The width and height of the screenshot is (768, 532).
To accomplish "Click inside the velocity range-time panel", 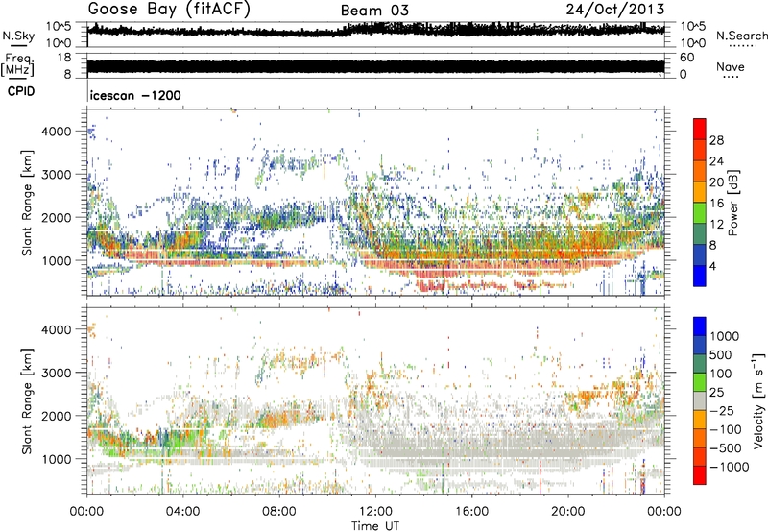I will (x=375, y=400).
